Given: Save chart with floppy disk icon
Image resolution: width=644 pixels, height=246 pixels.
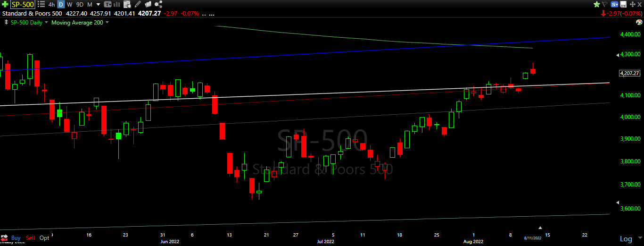Looking at the screenshot, I should (623, 4).
